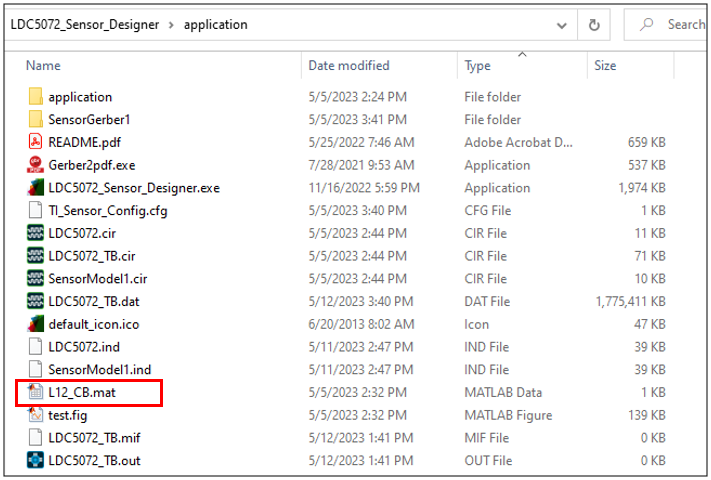This screenshot has width=711, height=480.
Task: Click inside the Search box
Action: (680, 25)
